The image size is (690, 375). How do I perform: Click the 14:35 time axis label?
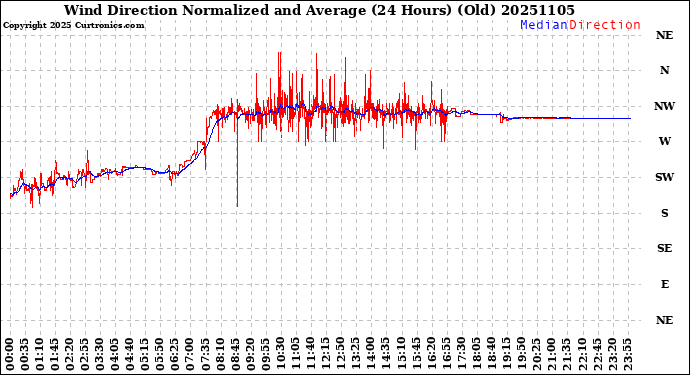tap(386, 355)
